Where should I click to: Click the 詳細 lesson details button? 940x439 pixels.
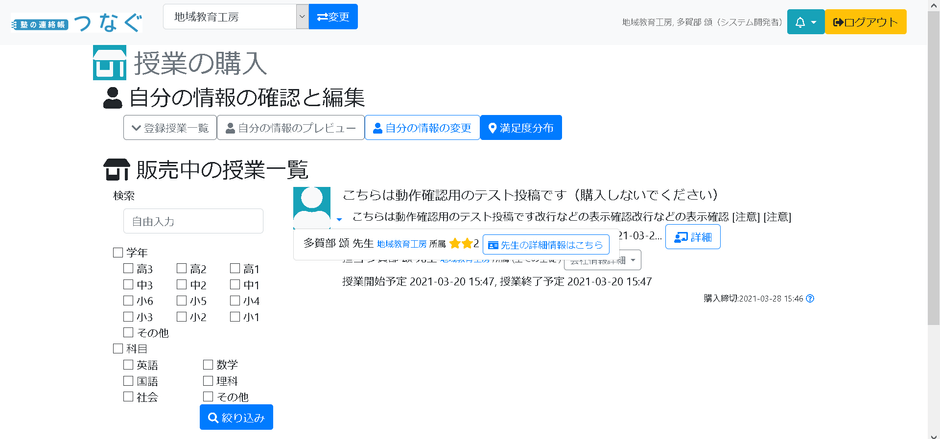click(692, 237)
